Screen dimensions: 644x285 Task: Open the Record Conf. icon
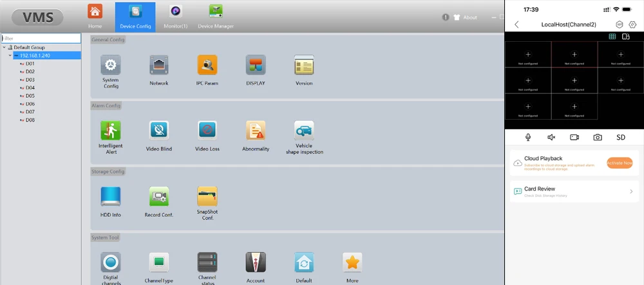pyautogui.click(x=159, y=196)
